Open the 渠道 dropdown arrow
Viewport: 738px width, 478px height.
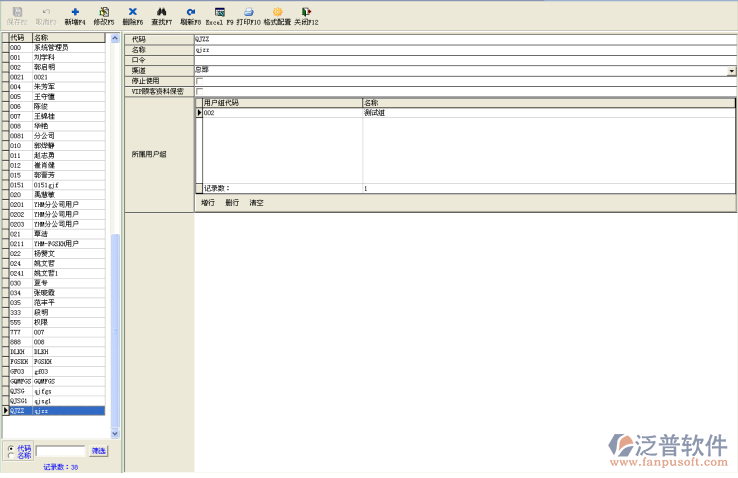[x=731, y=71]
